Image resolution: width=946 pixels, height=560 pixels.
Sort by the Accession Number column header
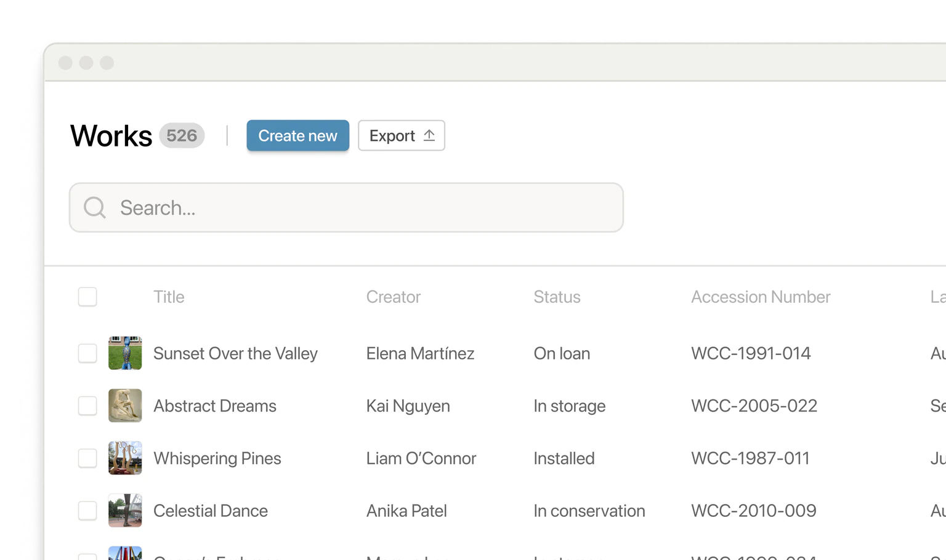click(761, 297)
